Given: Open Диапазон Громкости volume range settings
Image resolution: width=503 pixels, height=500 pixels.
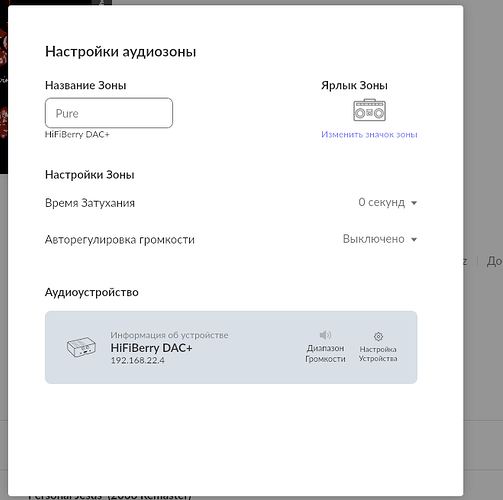Looking at the screenshot, I should point(325,347).
